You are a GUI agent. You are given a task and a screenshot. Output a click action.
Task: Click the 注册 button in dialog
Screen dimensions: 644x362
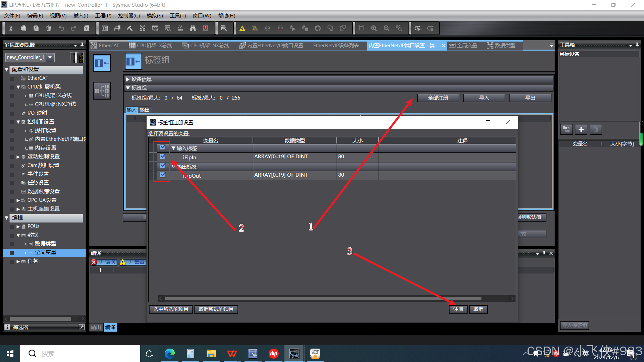click(x=458, y=309)
